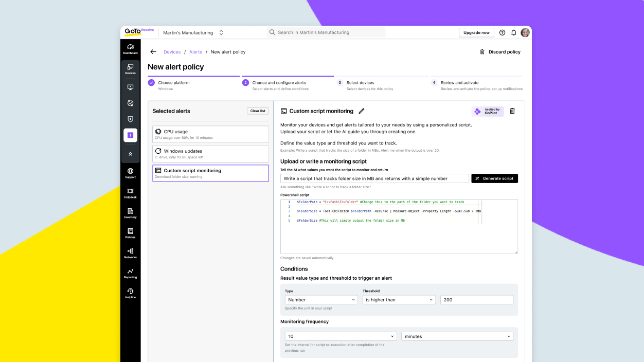644x362 pixels.
Task: Select the Devices sidebar icon
Action: coord(130,68)
